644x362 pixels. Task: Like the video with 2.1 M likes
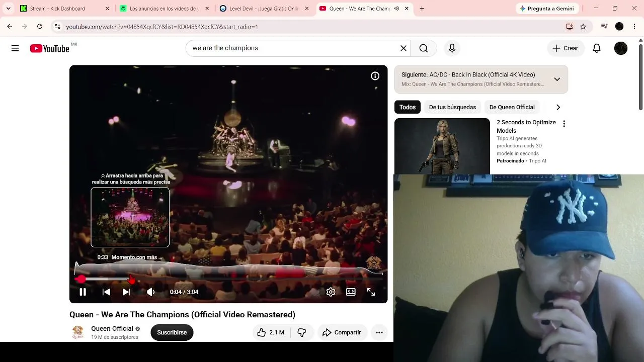click(x=271, y=332)
